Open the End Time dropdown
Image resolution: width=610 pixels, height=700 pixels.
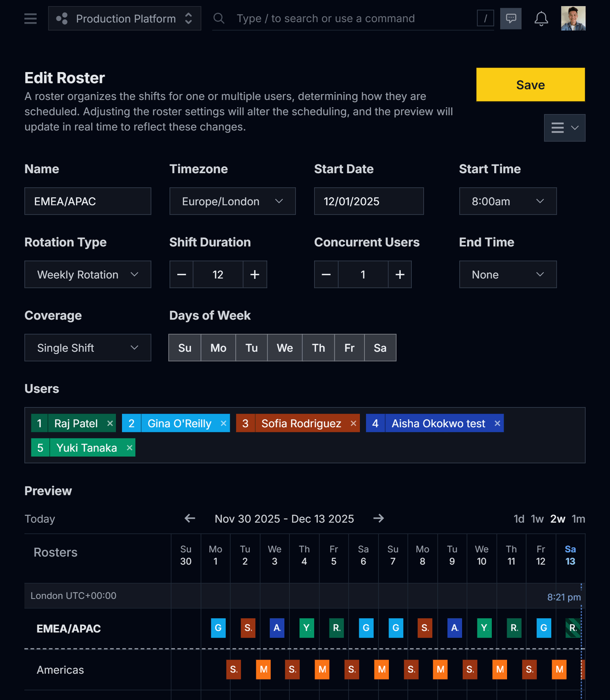pyautogui.click(x=508, y=274)
